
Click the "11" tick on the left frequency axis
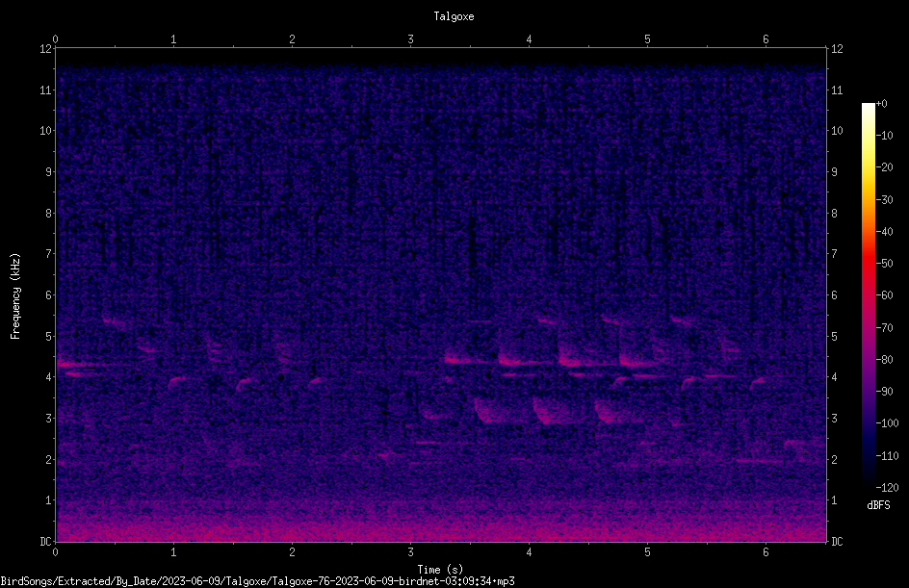pyautogui.click(x=46, y=90)
